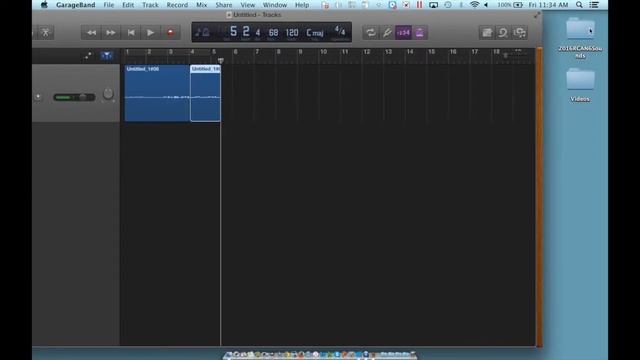Image resolution: width=640 pixels, height=360 pixels.
Task: Toggle the Cycle loop button
Action: point(371,33)
